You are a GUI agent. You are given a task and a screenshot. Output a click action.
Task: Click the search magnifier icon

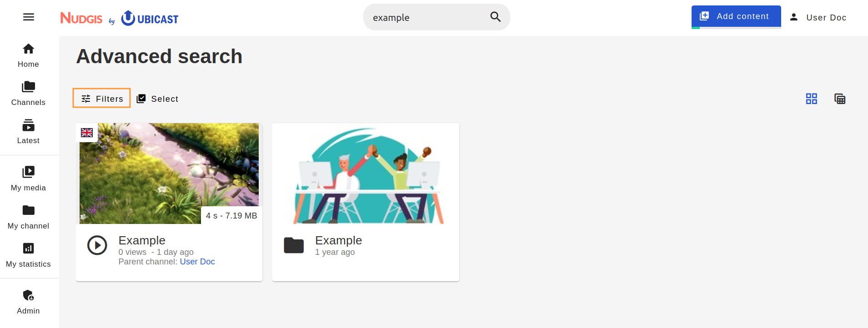(x=496, y=17)
